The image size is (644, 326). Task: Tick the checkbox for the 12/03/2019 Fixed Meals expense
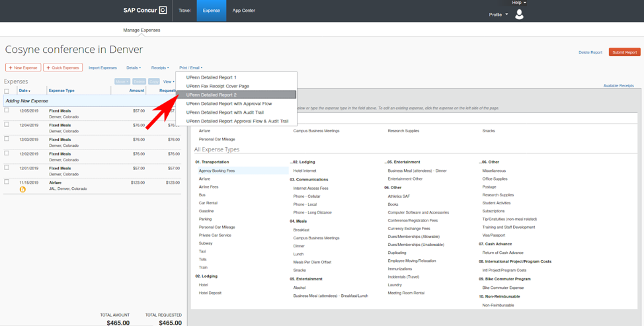point(7,139)
